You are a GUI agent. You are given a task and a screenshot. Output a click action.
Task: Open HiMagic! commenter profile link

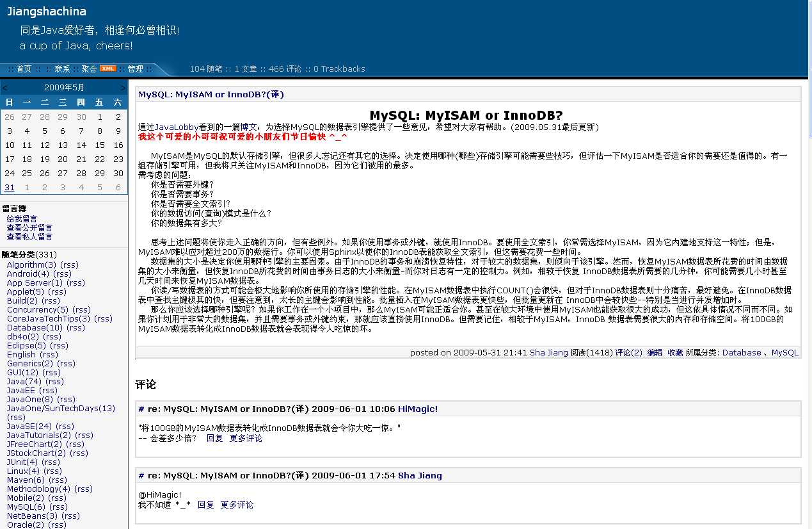coord(418,409)
